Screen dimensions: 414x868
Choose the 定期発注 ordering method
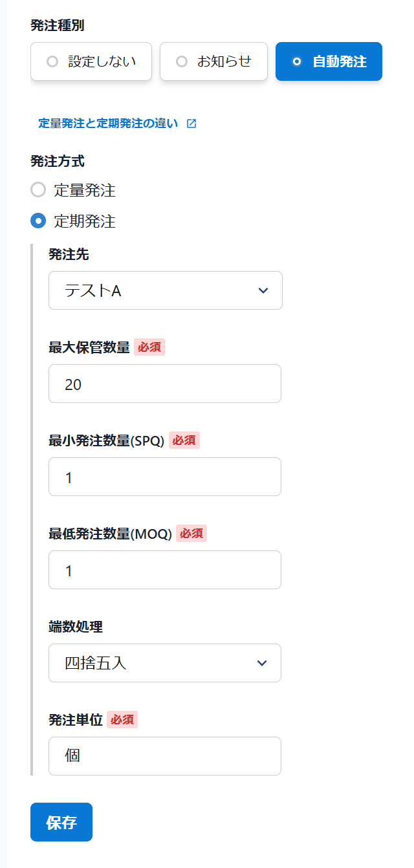[39, 221]
